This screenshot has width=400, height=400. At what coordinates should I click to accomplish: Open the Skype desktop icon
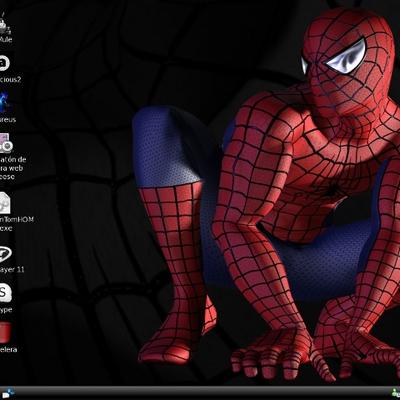5,293
